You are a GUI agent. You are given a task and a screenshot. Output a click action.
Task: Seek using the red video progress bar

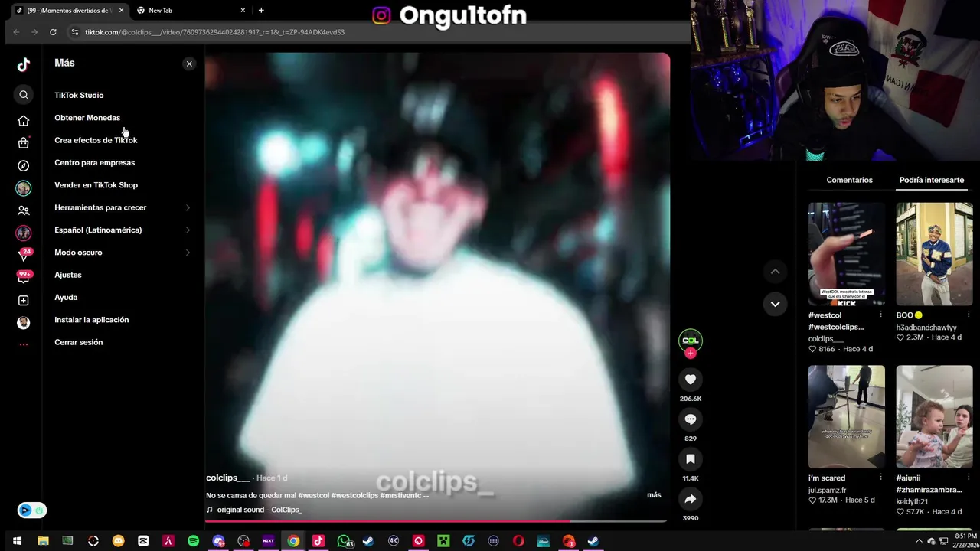pyautogui.click(x=436, y=521)
